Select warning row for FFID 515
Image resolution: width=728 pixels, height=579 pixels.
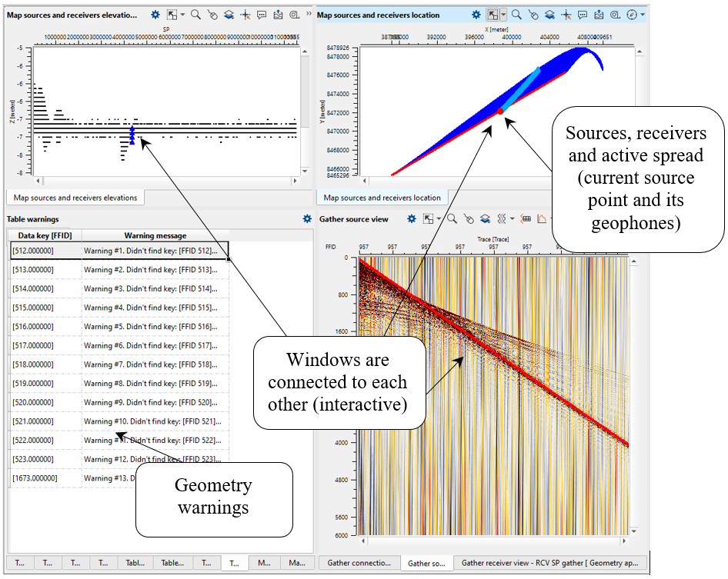[x=45, y=308]
